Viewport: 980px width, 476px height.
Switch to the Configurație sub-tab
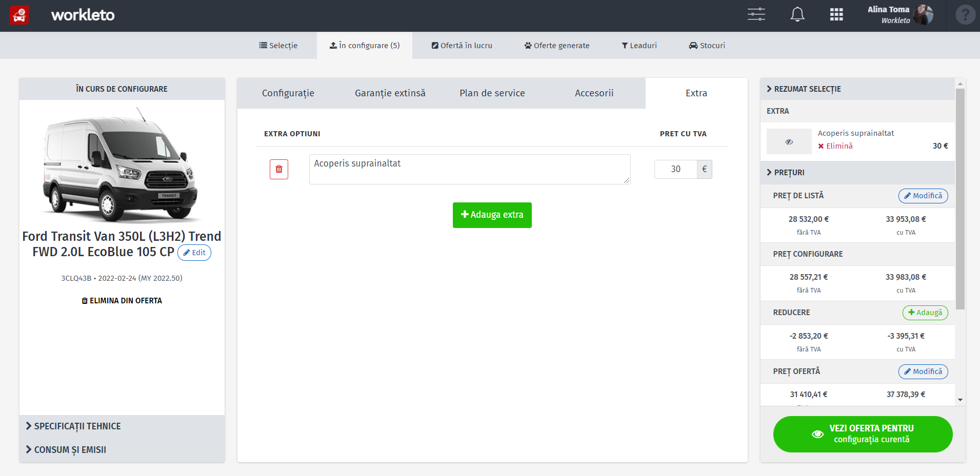pos(288,93)
